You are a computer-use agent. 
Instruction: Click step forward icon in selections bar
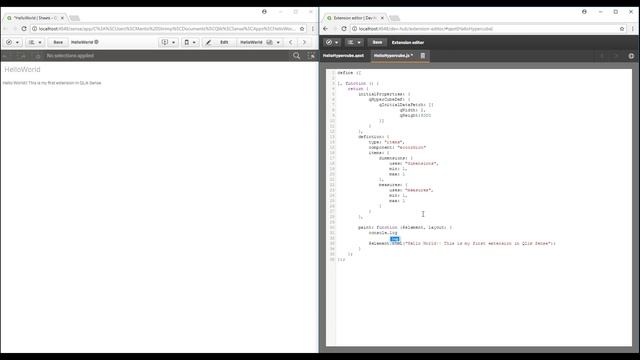(22, 56)
